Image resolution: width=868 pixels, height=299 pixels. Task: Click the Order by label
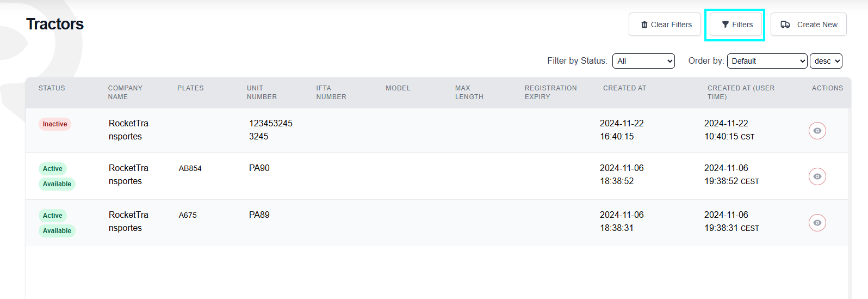coord(706,61)
